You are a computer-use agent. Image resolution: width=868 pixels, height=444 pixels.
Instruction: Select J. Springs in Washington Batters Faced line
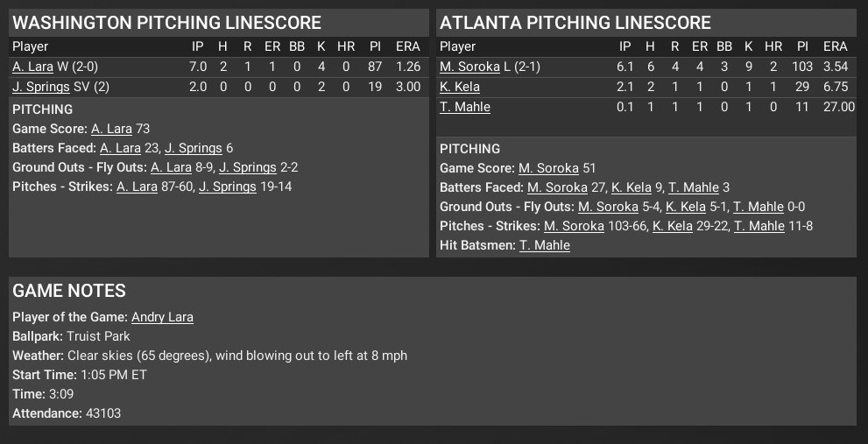coord(194,148)
